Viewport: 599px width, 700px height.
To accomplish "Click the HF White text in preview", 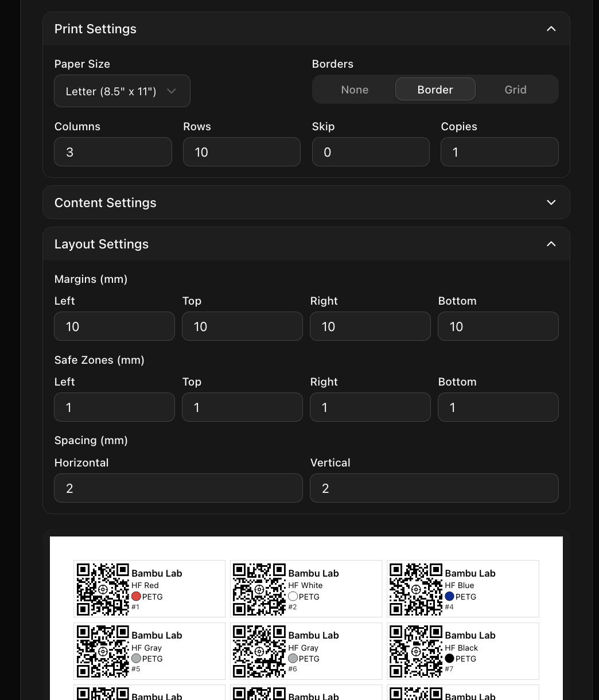I will (x=305, y=585).
